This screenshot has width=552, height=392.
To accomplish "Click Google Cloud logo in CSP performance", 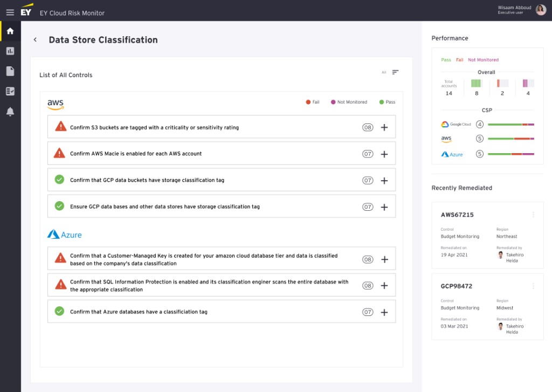I will (456, 125).
